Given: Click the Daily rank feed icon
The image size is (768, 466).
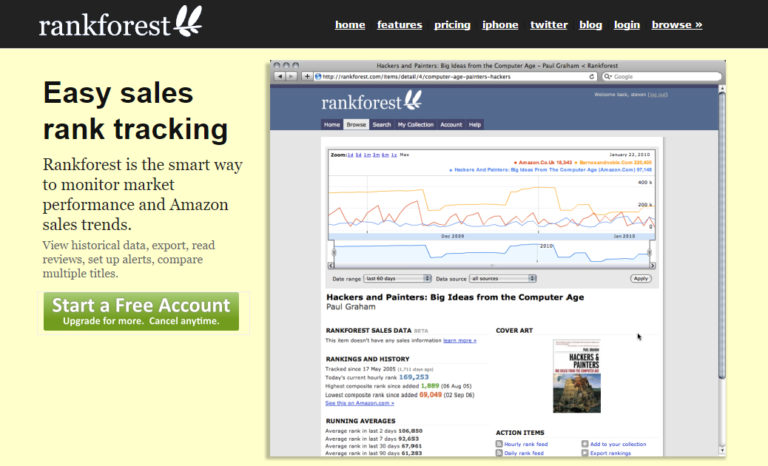Looking at the screenshot, I should pos(499,453).
